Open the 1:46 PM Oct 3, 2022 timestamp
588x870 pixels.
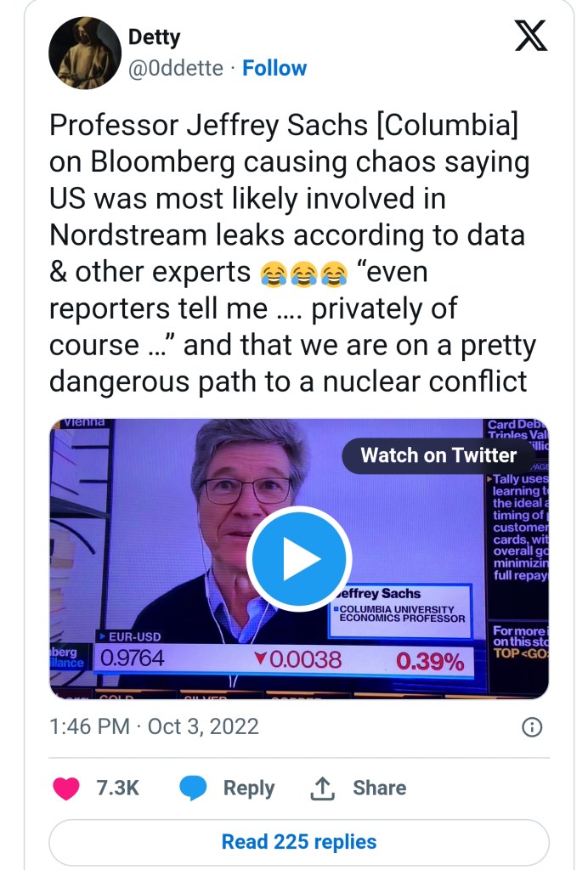[x=154, y=727]
